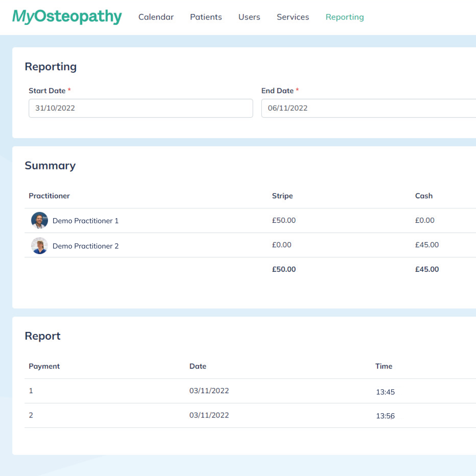Screen dimensions: 476x476
Task: Click the bold Cash total £45.00
Action: (427, 269)
